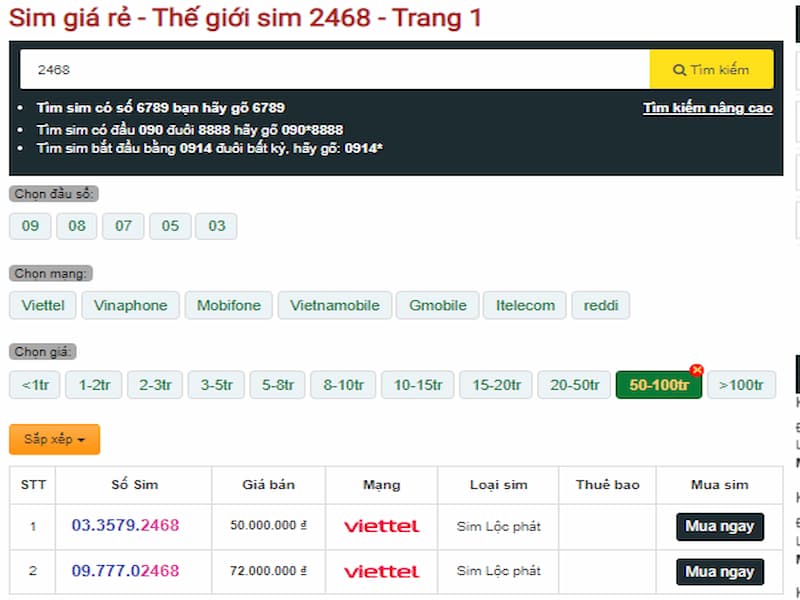Open SIM number 09.777.02468
Image resolution: width=800 pixels, height=600 pixels.
pos(126,570)
